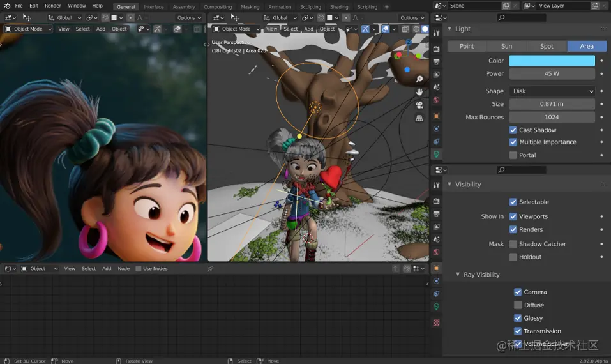Toggle snapping magnet in right viewport header
This screenshot has height=364, width=611.
[x=321, y=17]
